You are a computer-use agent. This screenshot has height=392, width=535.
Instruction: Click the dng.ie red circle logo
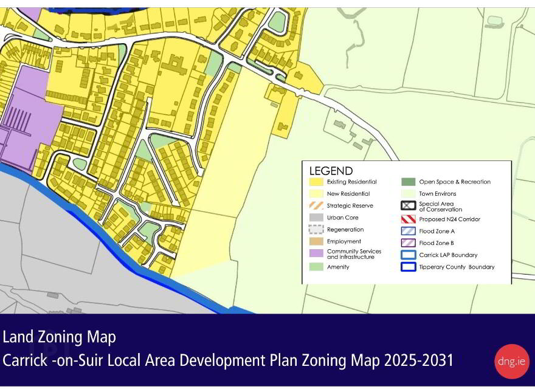click(511, 361)
